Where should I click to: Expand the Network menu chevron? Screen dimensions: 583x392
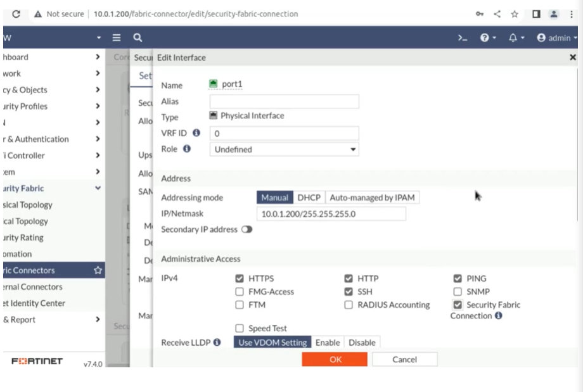point(98,73)
